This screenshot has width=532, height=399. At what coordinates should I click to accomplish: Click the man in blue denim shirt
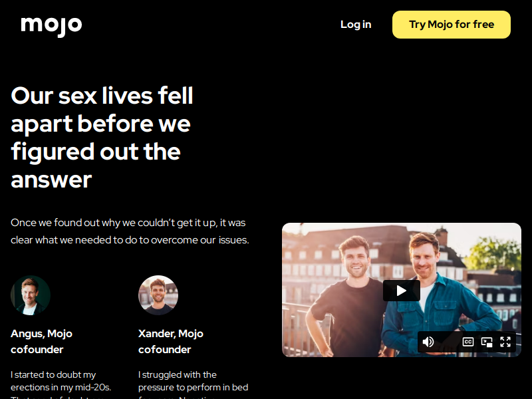tap(441, 299)
